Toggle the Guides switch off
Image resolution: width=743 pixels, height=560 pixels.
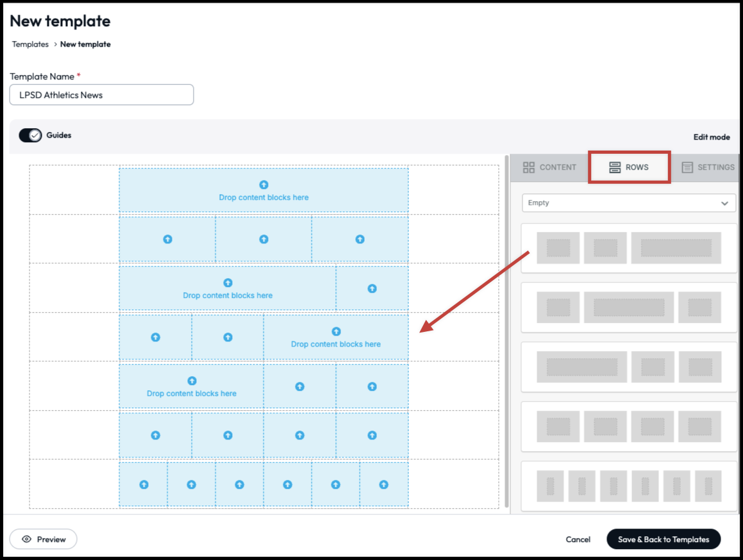tap(30, 135)
